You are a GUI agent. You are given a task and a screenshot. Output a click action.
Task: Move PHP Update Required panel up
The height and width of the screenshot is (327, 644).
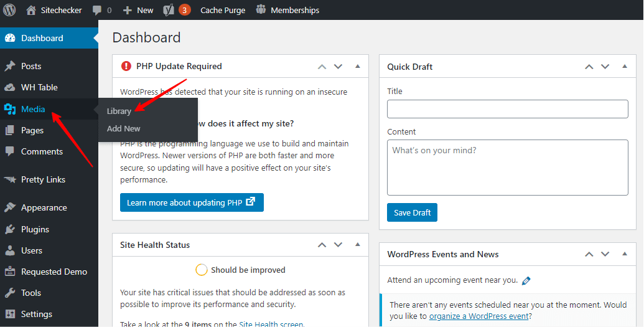[322, 67]
